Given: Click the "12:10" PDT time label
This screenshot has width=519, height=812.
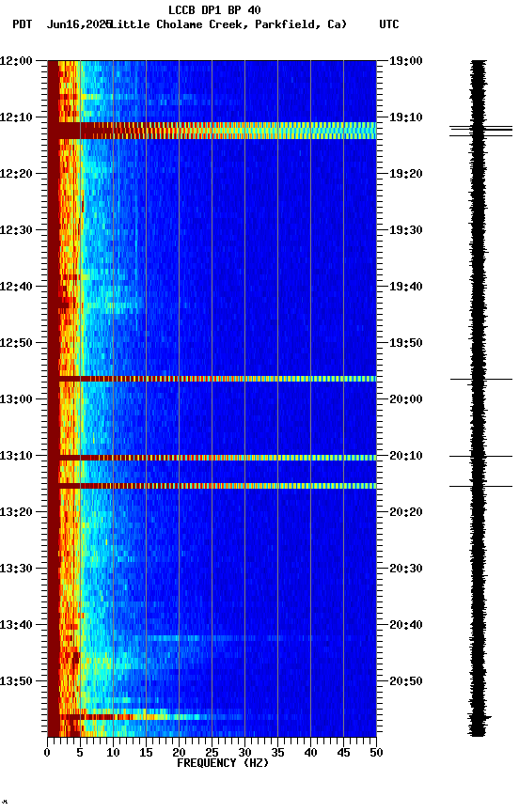Looking at the screenshot, I should [16, 117].
